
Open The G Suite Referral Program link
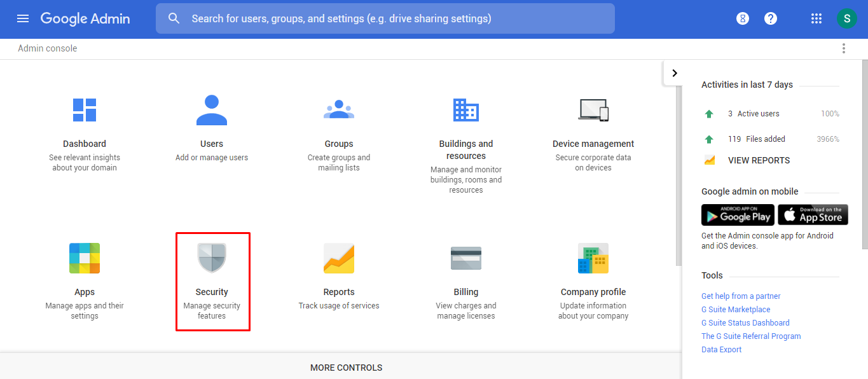751,336
